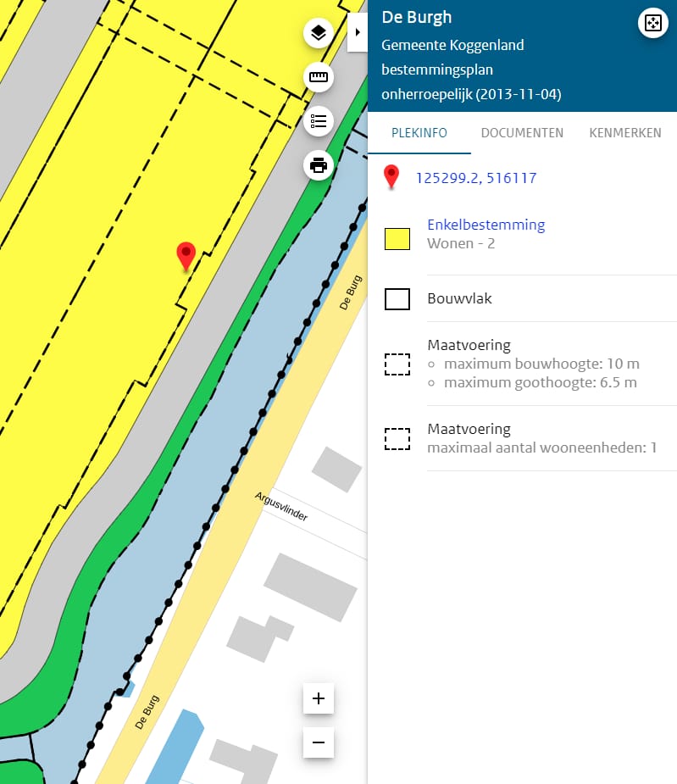The width and height of the screenshot is (677, 784).
Task: Click the red pin icon beside coordinates
Action: tap(391, 177)
